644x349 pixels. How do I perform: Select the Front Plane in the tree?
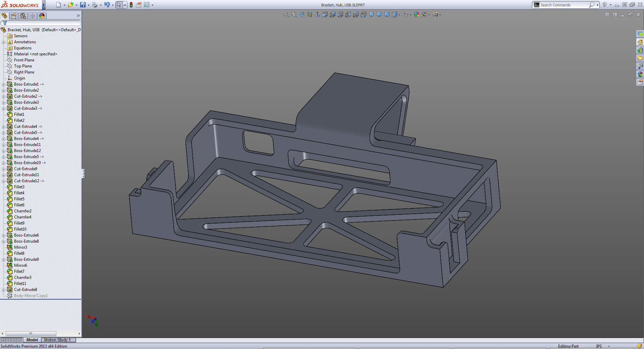tap(24, 60)
